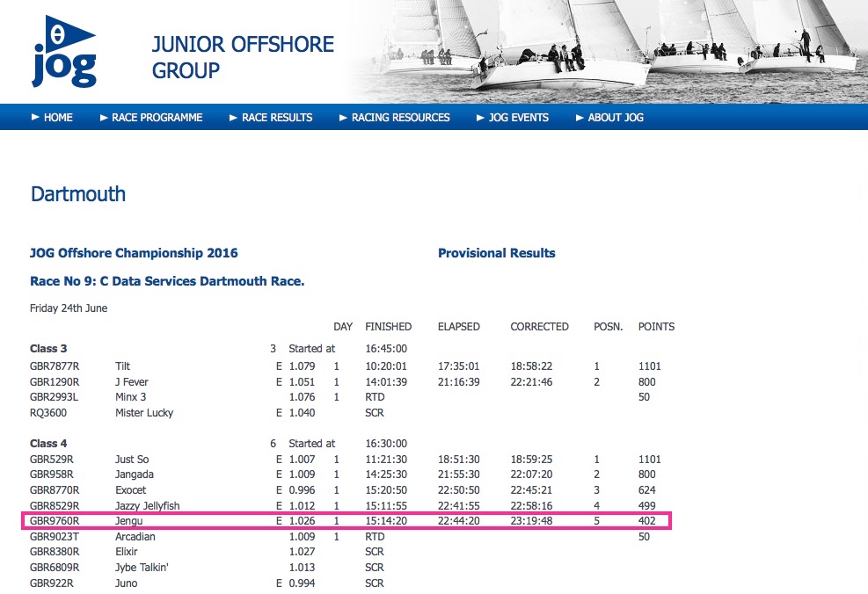Select boat name Juno
The image size is (868, 594).
pos(127,583)
